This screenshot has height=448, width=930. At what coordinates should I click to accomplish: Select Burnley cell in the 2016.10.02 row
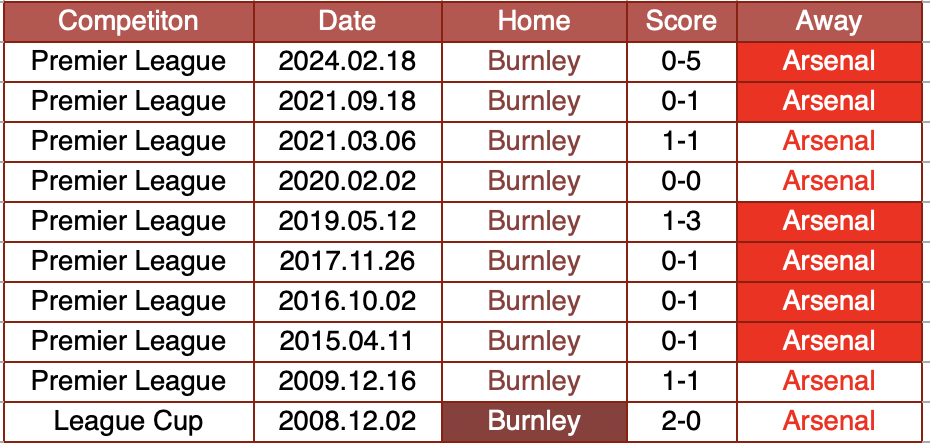click(x=534, y=301)
